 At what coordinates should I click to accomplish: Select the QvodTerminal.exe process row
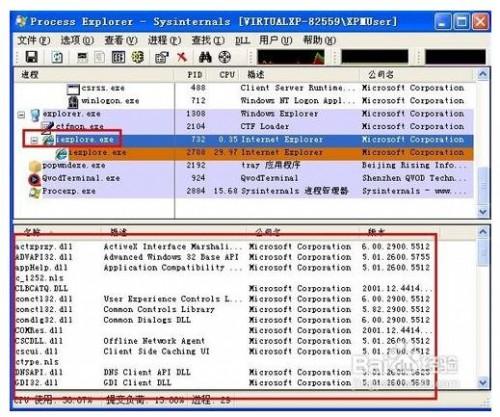click(243, 178)
